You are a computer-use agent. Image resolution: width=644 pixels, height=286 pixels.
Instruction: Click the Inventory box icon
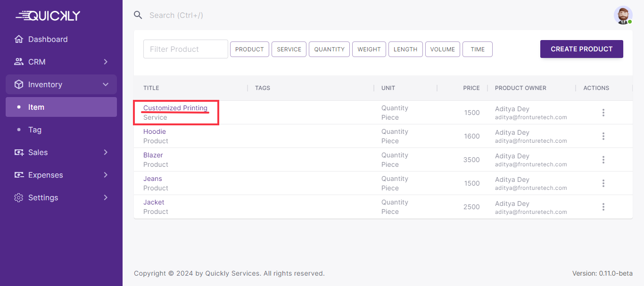[x=19, y=84]
